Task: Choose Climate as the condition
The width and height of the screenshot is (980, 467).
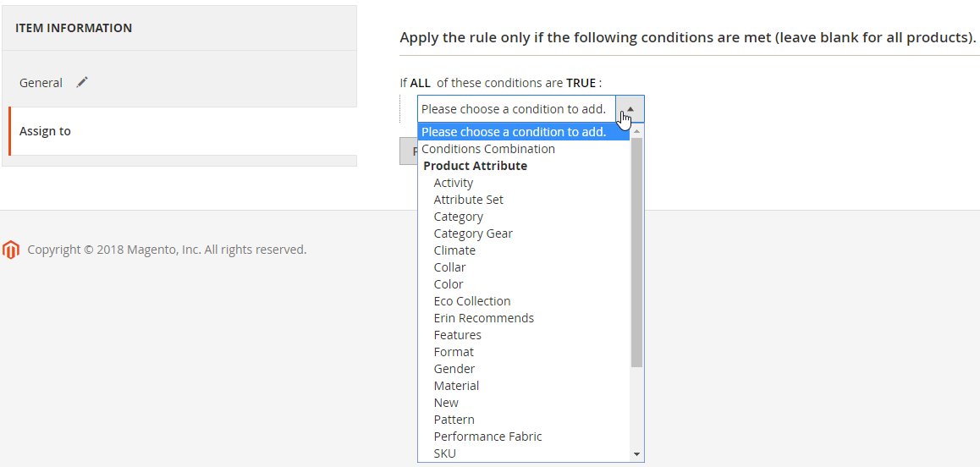Action: pos(454,250)
